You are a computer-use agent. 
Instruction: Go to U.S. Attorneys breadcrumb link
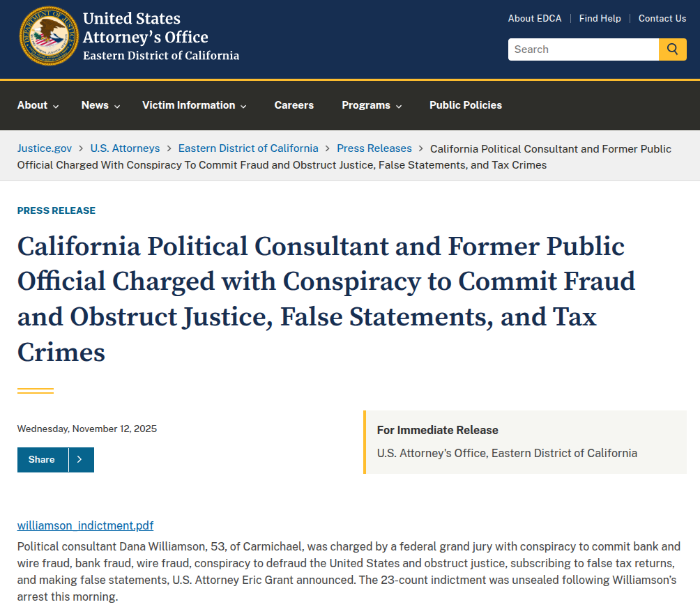[x=125, y=148]
